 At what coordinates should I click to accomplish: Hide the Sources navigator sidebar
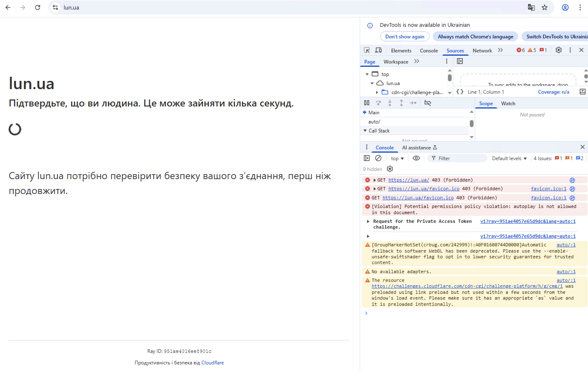(x=460, y=61)
